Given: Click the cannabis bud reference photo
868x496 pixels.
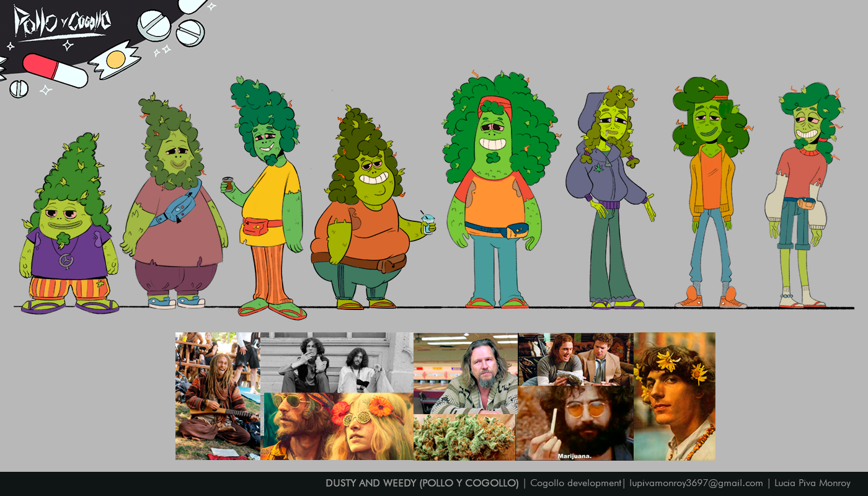Looking at the screenshot, I should 464,438.
